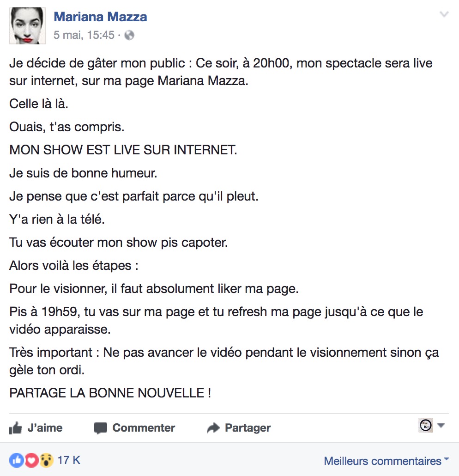Click the Commenter speech bubble icon
The width and height of the screenshot is (459, 476).
point(101,428)
